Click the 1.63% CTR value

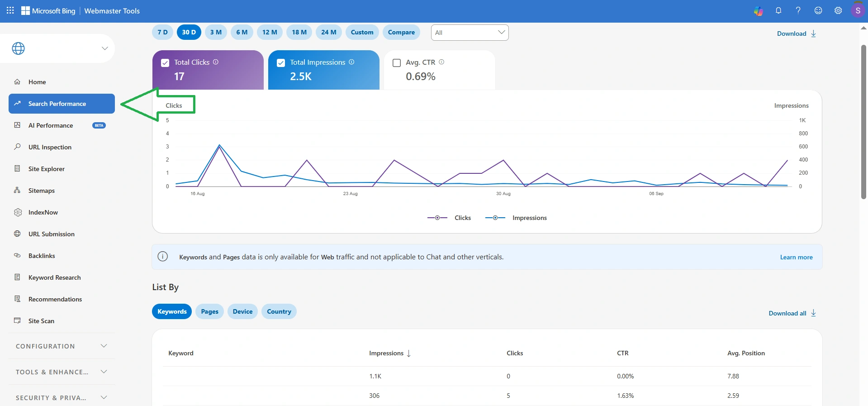(x=626, y=396)
